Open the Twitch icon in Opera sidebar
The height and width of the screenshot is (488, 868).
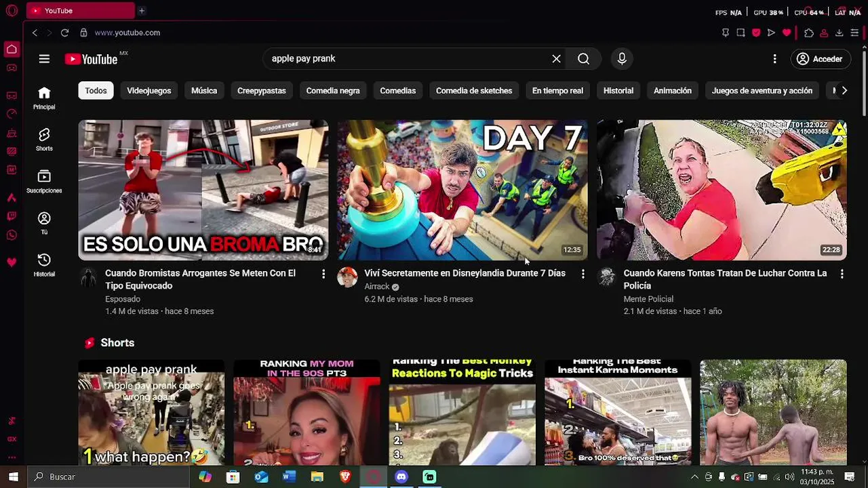tap(12, 217)
